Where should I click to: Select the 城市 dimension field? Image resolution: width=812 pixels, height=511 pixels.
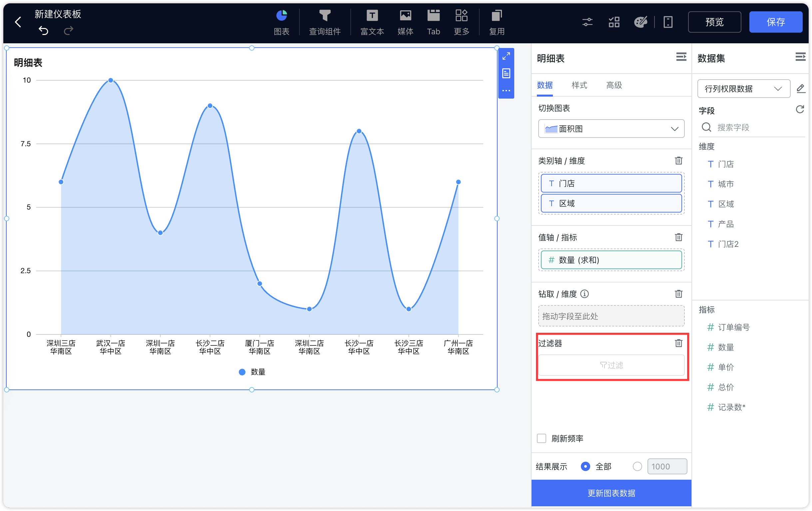click(720, 184)
